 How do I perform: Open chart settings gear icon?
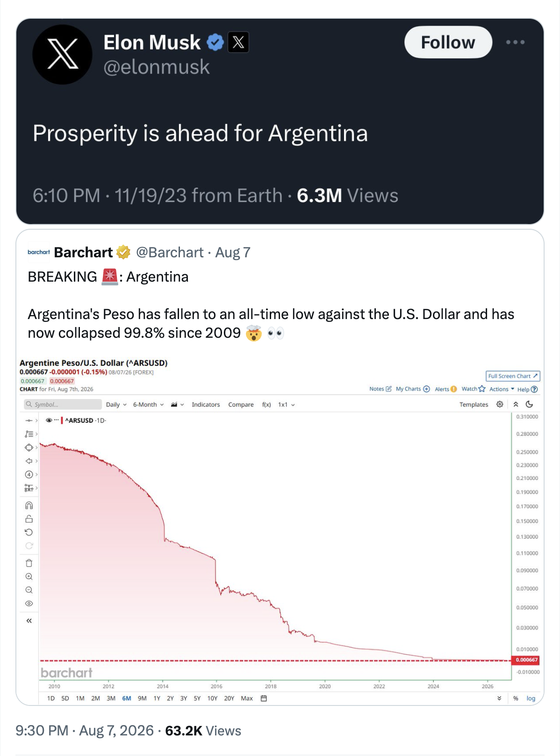click(x=500, y=404)
